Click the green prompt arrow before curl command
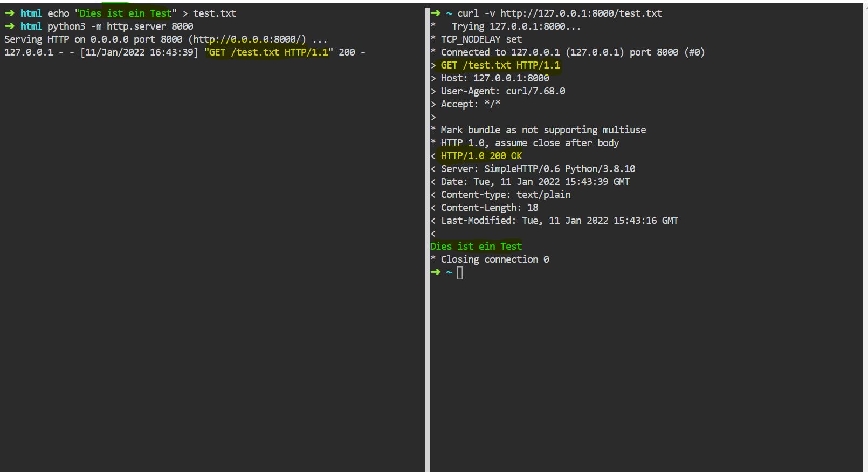The image size is (868, 472). tap(436, 13)
